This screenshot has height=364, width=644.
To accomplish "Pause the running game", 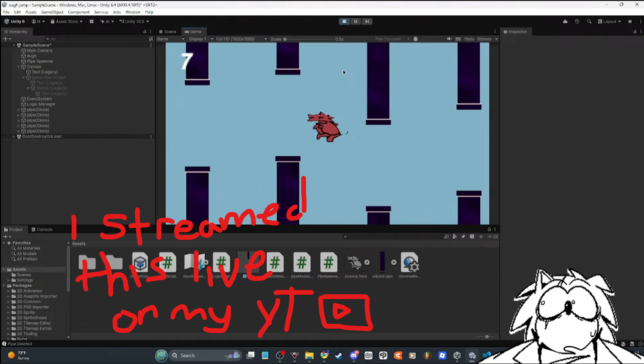I will tap(356, 21).
